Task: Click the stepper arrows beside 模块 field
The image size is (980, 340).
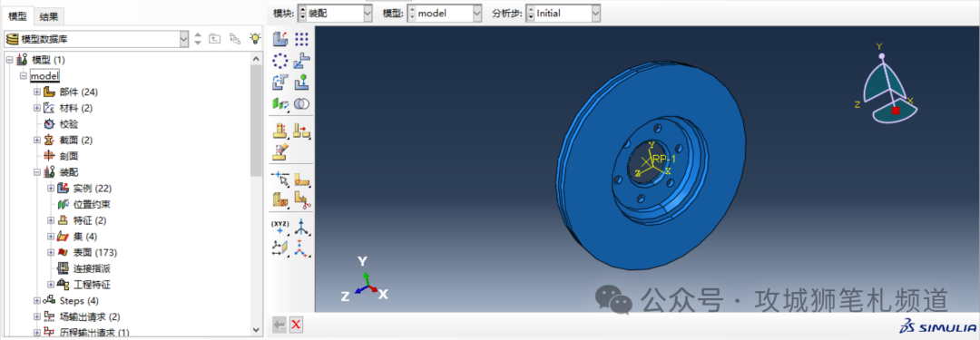Action: pos(302,13)
